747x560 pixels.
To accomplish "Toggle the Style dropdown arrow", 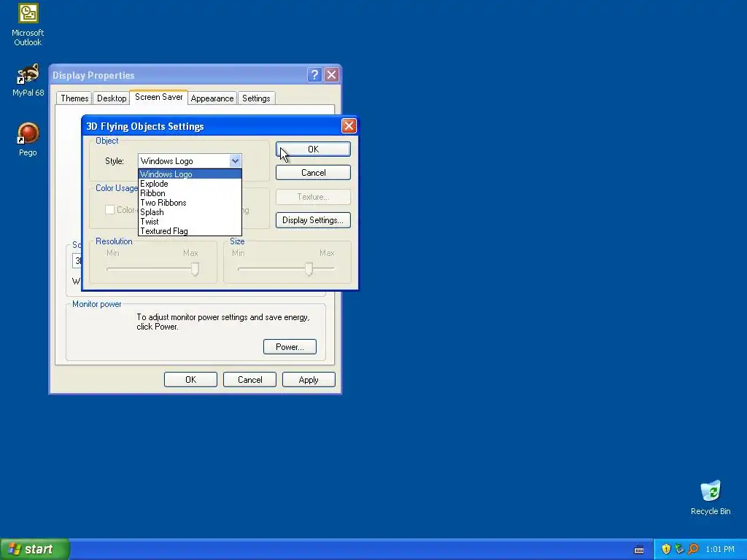I will (235, 161).
